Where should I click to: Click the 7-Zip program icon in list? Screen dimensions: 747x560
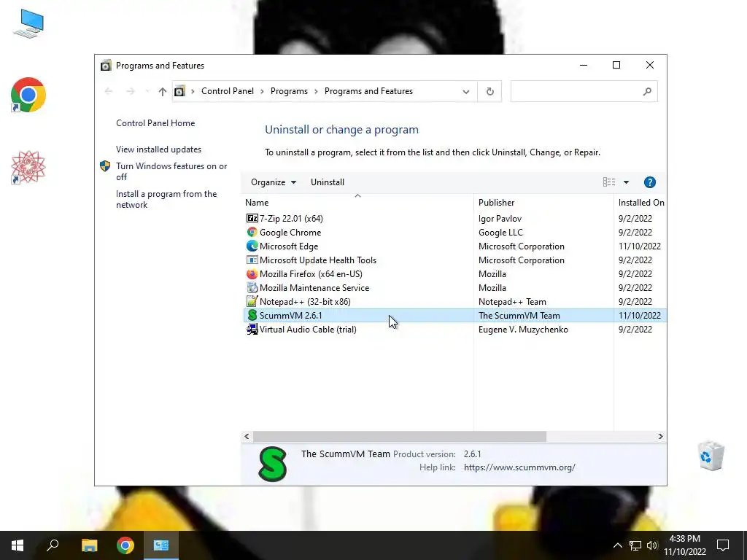click(x=252, y=218)
